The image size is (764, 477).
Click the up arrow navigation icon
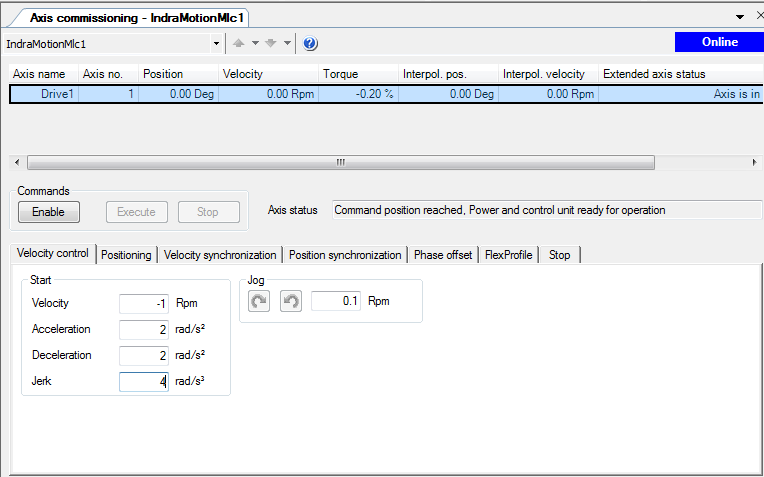[238, 43]
